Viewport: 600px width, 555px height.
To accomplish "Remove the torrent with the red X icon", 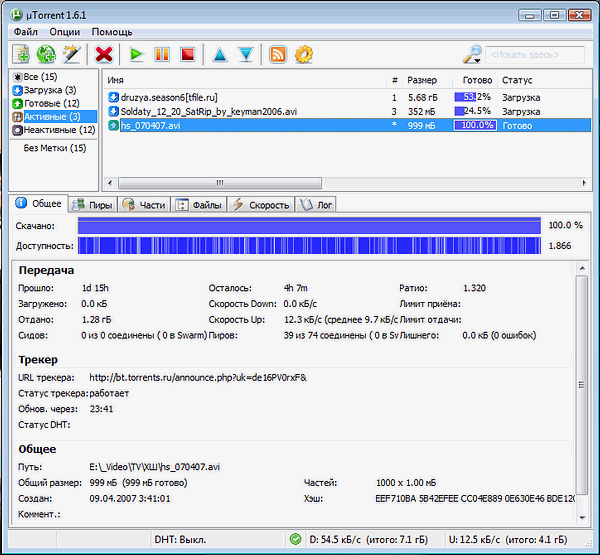I will (103, 54).
